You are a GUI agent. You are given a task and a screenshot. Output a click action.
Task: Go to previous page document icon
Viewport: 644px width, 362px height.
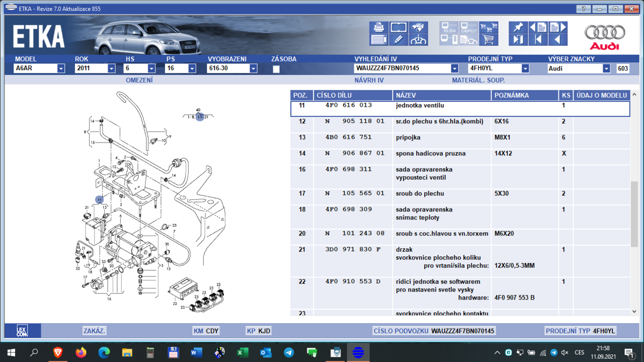[x=538, y=27]
